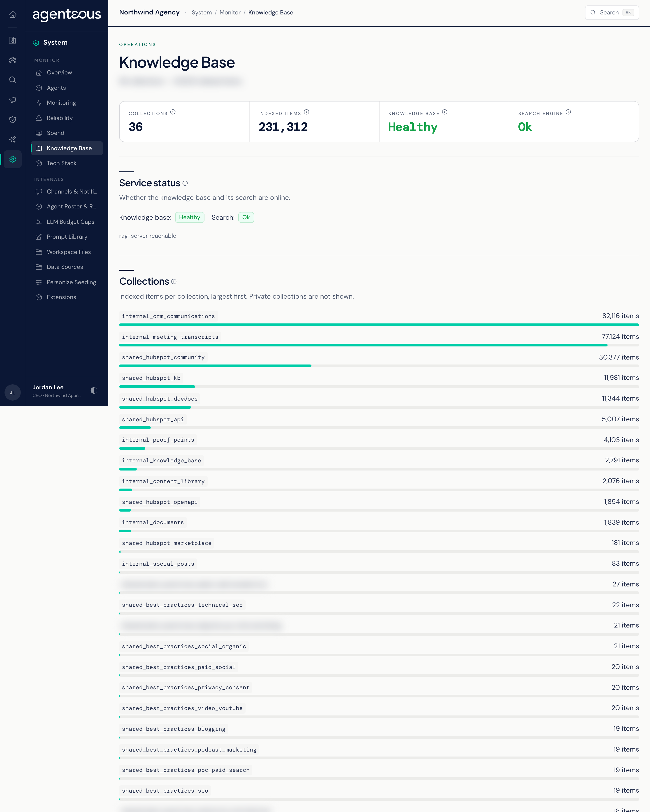Select the shared_hubspot_kb collection name
The height and width of the screenshot is (812, 650).
(151, 378)
